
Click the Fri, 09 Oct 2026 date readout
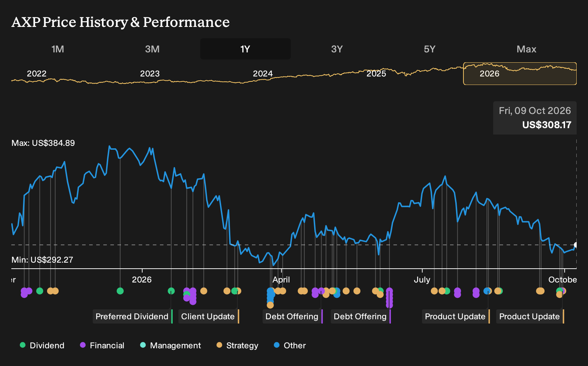point(535,111)
